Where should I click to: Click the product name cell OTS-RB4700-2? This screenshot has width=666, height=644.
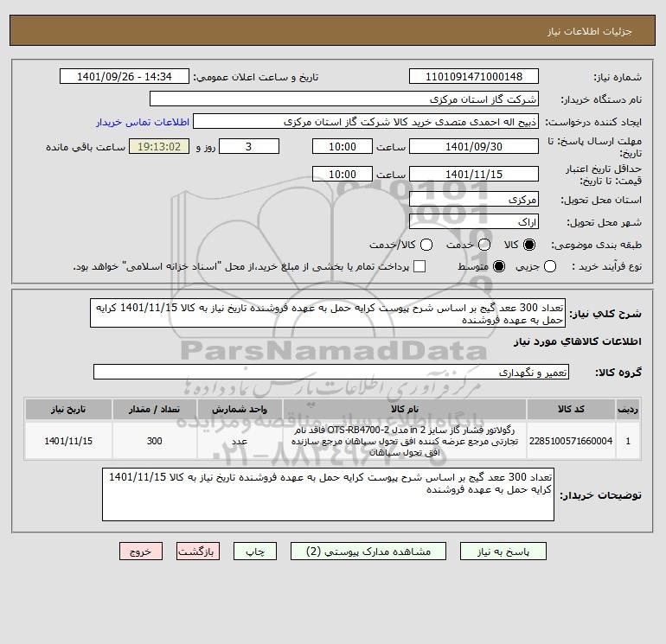405,441
